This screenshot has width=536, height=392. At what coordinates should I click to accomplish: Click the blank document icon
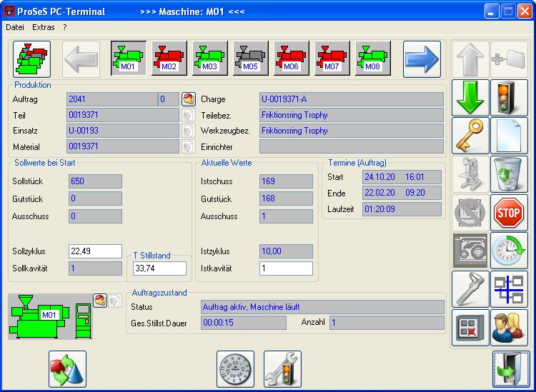point(509,136)
